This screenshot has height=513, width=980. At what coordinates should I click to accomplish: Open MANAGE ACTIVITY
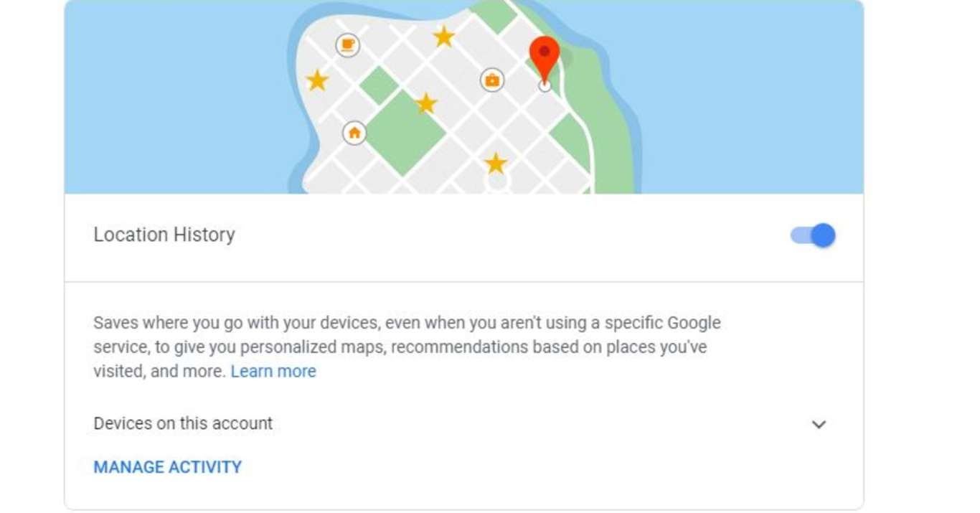click(x=168, y=467)
